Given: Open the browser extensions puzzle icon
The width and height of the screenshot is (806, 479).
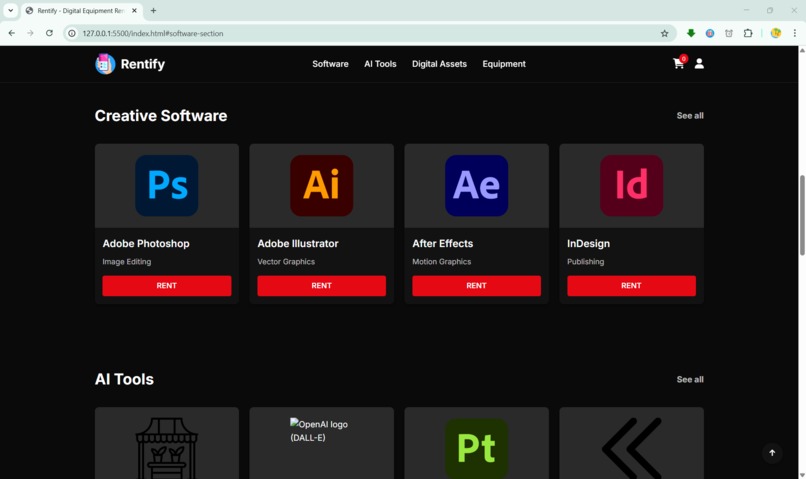Looking at the screenshot, I should pos(748,33).
